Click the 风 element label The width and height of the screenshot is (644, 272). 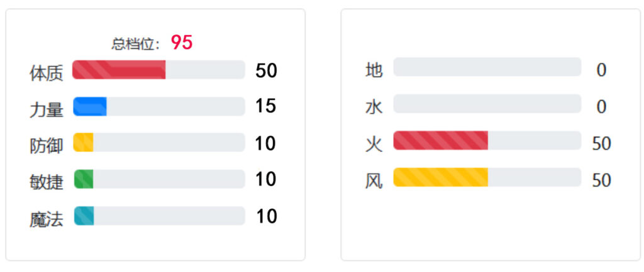coord(374,181)
